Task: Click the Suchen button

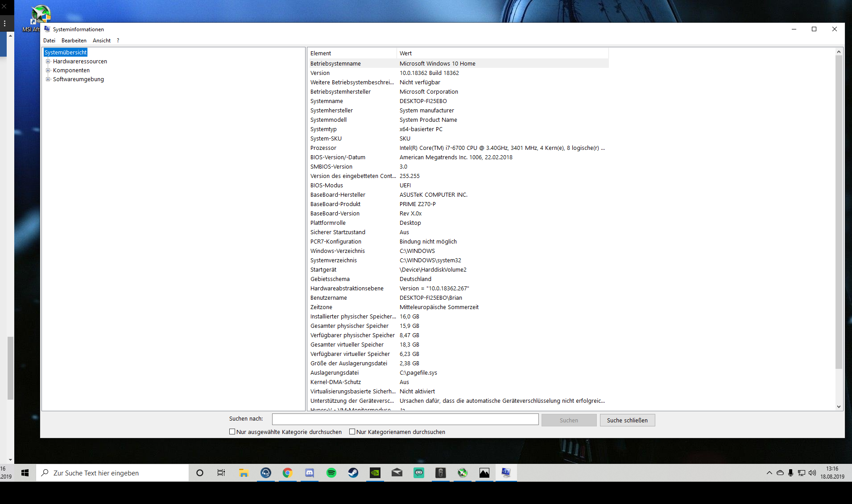Action: [569, 420]
